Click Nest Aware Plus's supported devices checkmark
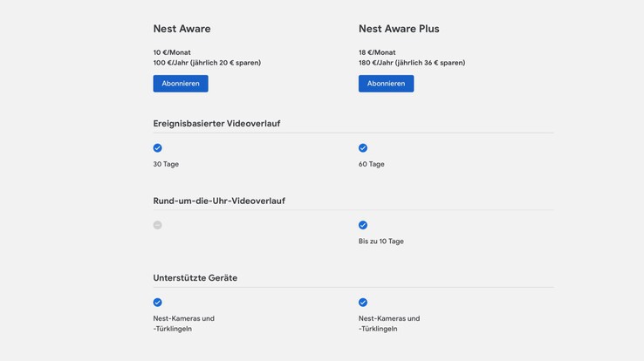Image resolution: width=644 pixels, height=361 pixels. click(x=363, y=303)
